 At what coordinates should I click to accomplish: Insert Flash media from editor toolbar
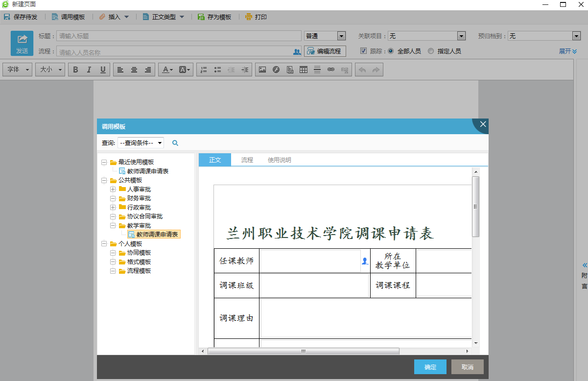click(x=276, y=70)
